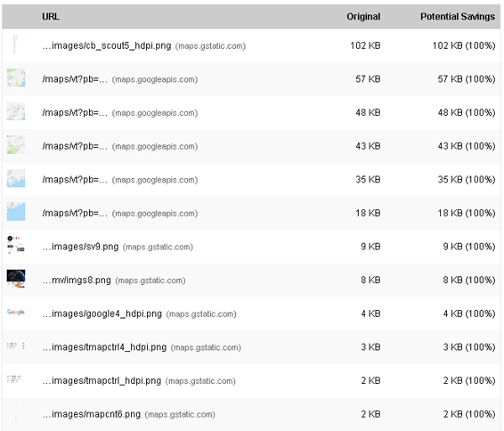Image resolution: width=504 pixels, height=431 pixels.
Task: Select the imgs8.png dark globe thumbnail
Action: click(x=16, y=279)
